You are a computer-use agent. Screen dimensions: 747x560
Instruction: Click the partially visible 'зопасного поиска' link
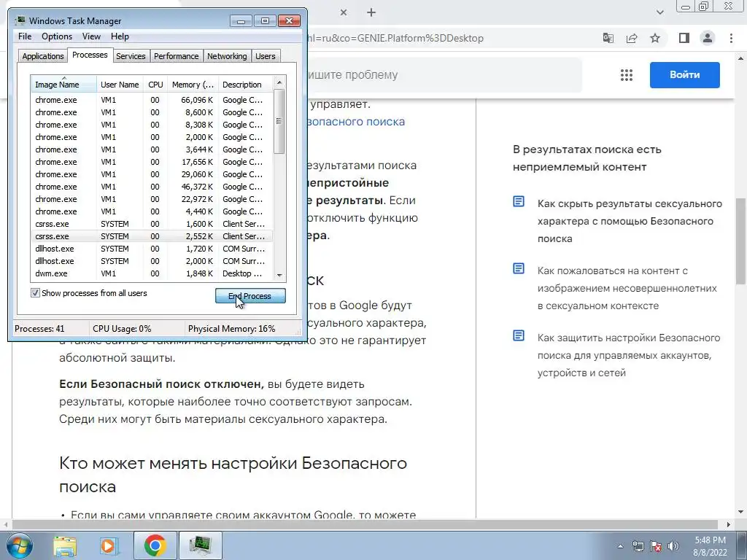(x=356, y=122)
